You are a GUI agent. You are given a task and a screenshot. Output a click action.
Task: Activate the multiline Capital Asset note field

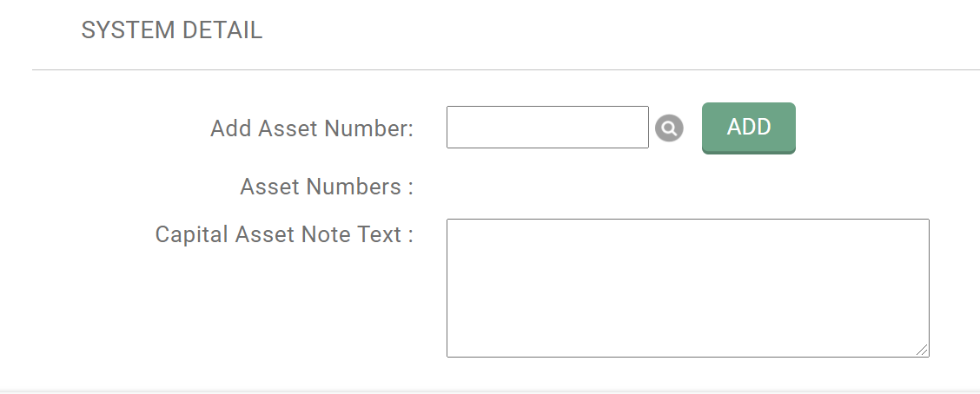[x=687, y=287]
